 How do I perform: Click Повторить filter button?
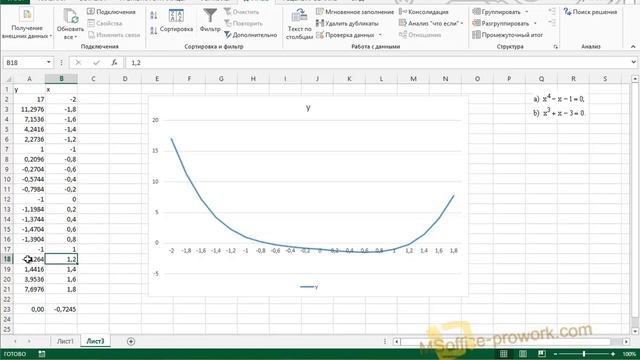(242, 23)
